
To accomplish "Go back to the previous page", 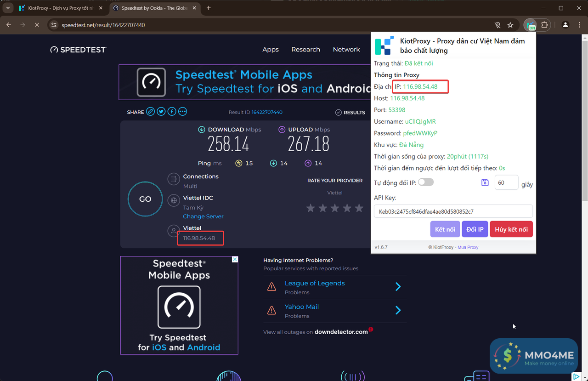I will pos(9,25).
